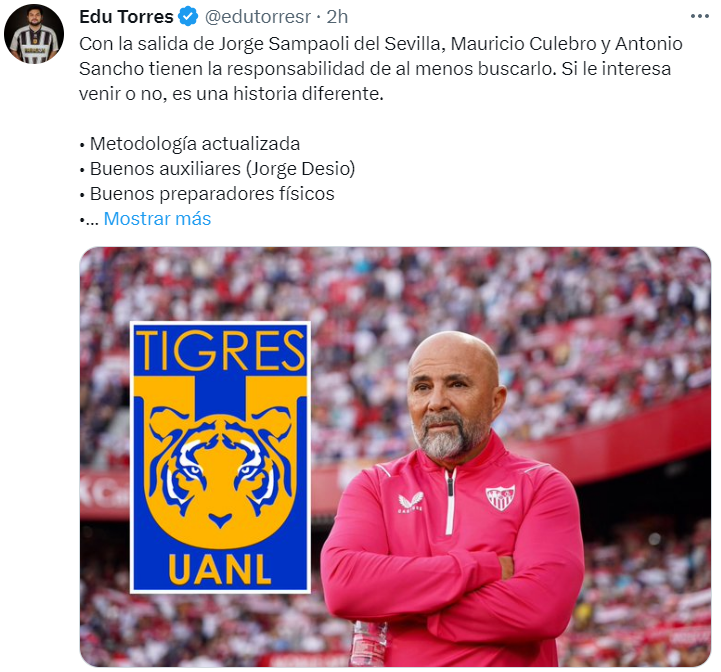The height and width of the screenshot is (672, 721).
Task: Click the Metodología actualizada bullet line
Action: (189, 144)
